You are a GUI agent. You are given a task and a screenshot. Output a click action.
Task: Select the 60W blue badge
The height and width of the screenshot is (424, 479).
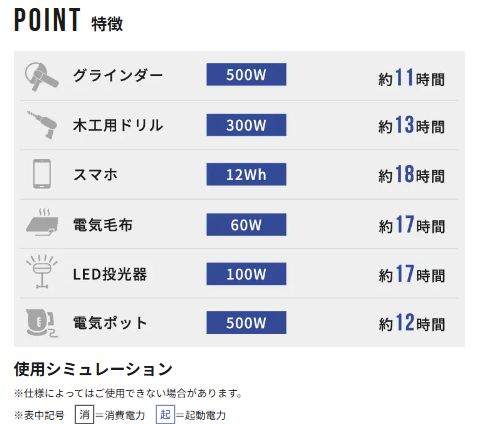pyautogui.click(x=246, y=225)
